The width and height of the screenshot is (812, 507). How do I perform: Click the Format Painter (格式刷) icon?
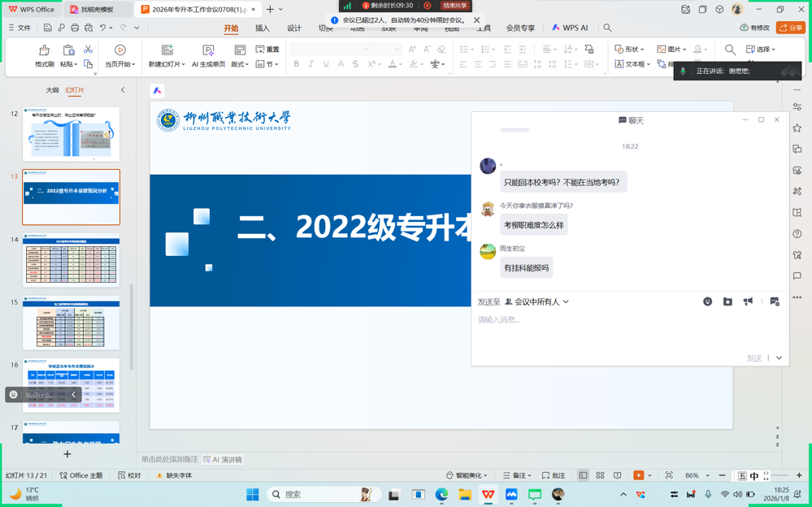click(x=44, y=51)
